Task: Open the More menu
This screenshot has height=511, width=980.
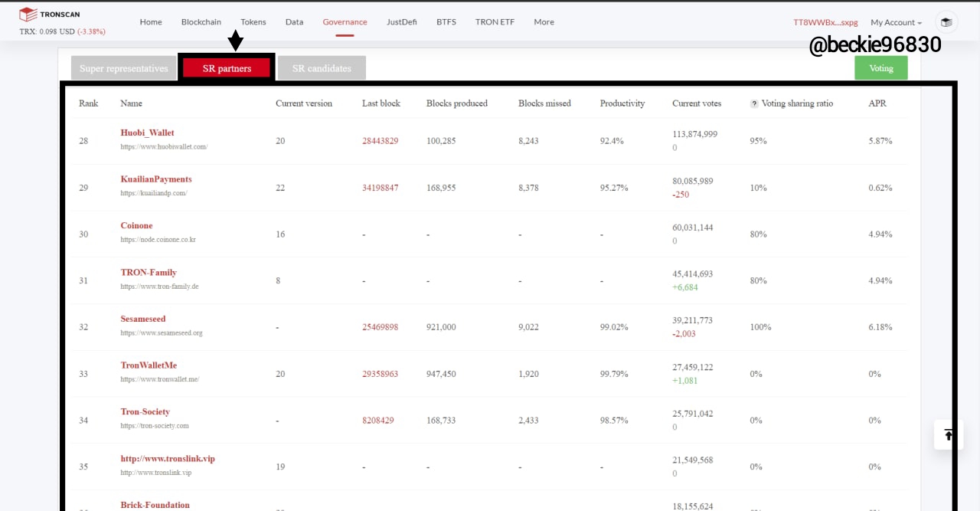Action: pyautogui.click(x=544, y=21)
